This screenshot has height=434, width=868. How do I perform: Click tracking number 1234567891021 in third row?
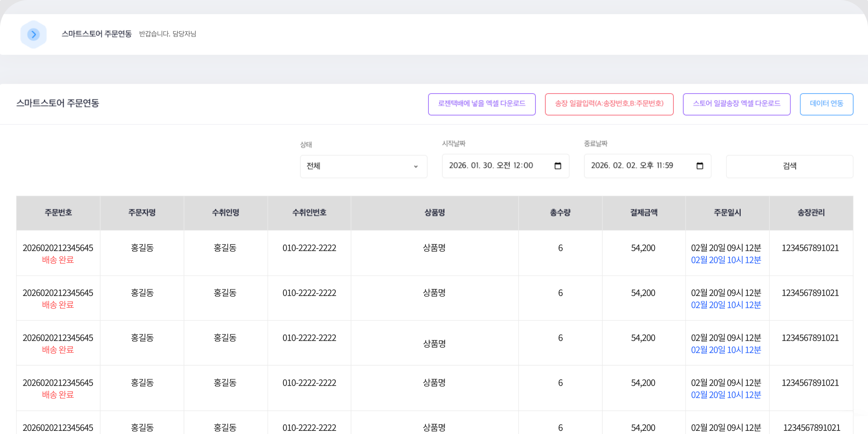tap(810, 338)
